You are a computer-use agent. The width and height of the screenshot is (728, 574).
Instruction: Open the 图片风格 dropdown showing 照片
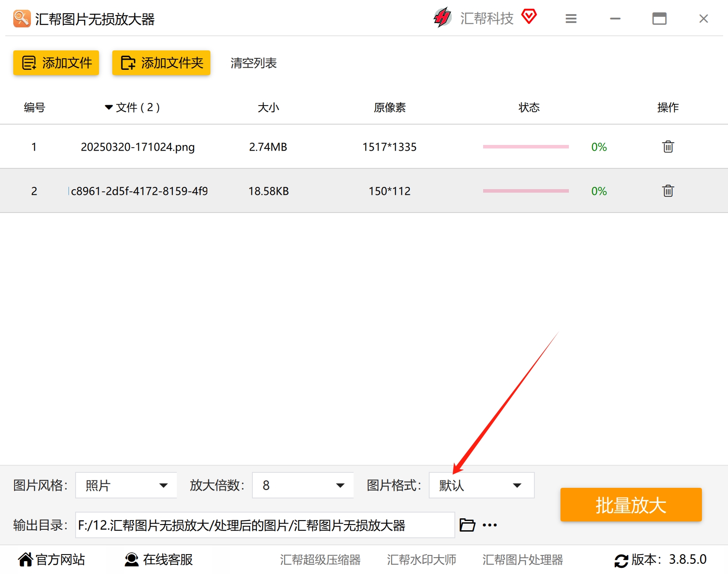point(126,485)
